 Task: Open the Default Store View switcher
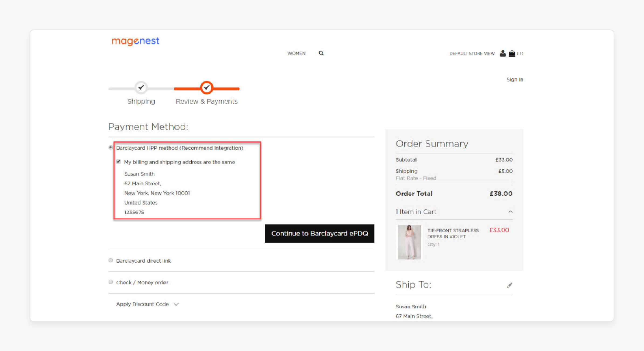tap(472, 54)
